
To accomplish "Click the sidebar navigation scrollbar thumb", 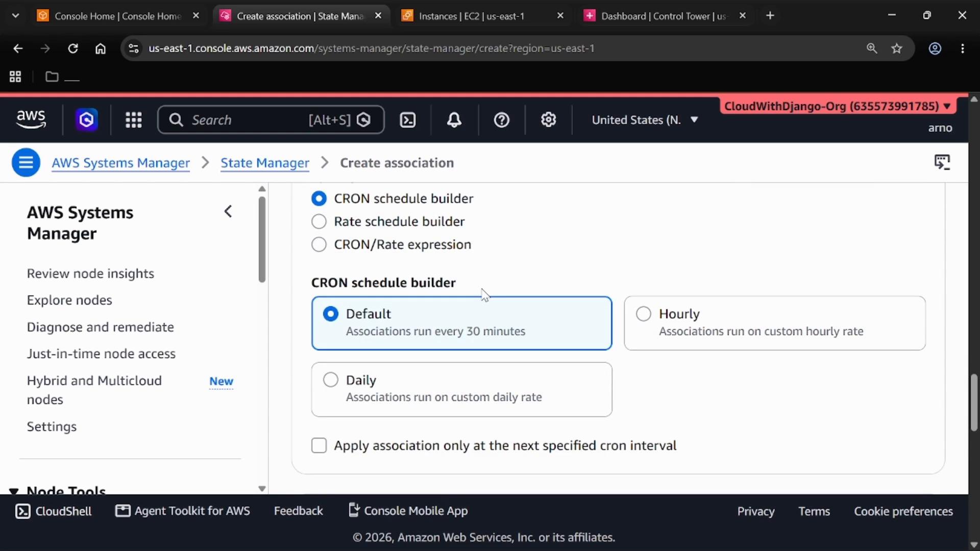I will click(262, 239).
